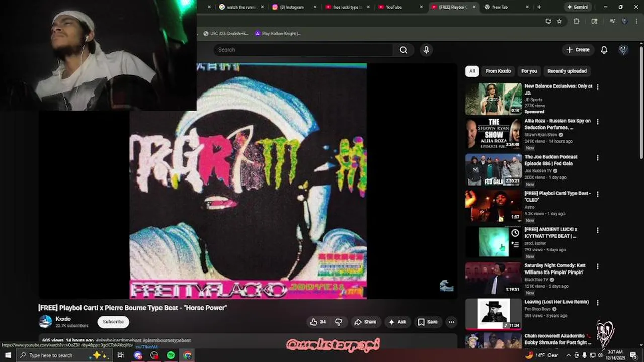Open options for Saturday Night Comedy video
The width and height of the screenshot is (644, 362).
(x=598, y=266)
